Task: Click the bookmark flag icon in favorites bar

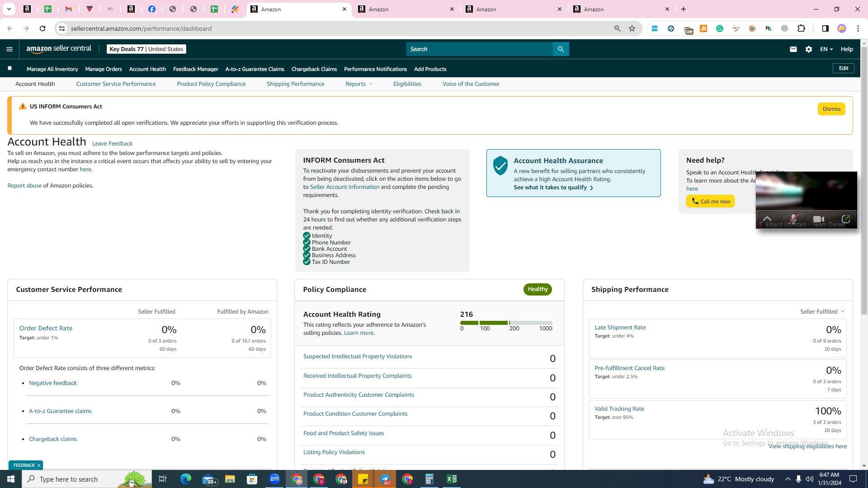Action: (x=9, y=69)
